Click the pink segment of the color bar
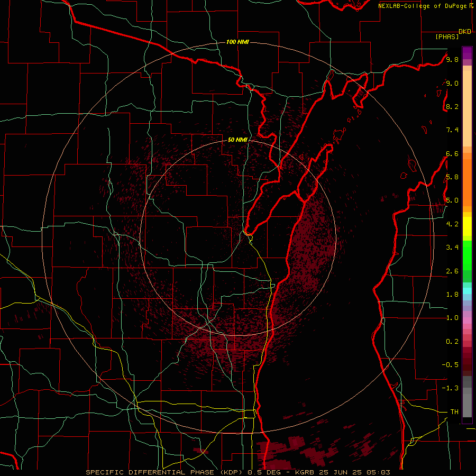This screenshot has width=476, height=476. [467, 321]
